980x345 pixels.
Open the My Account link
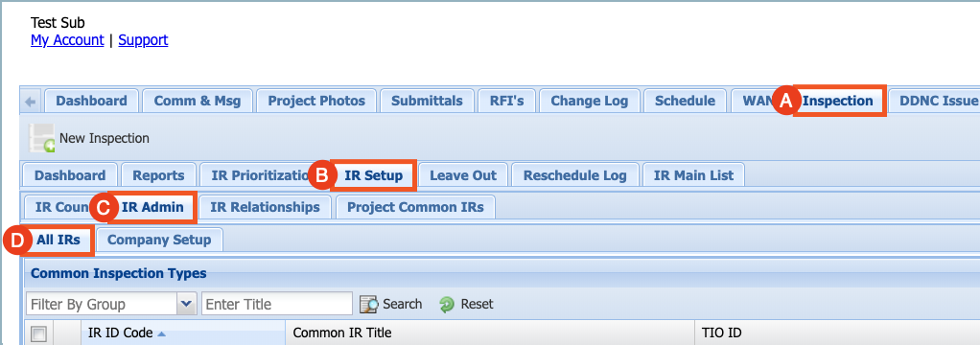(x=67, y=40)
